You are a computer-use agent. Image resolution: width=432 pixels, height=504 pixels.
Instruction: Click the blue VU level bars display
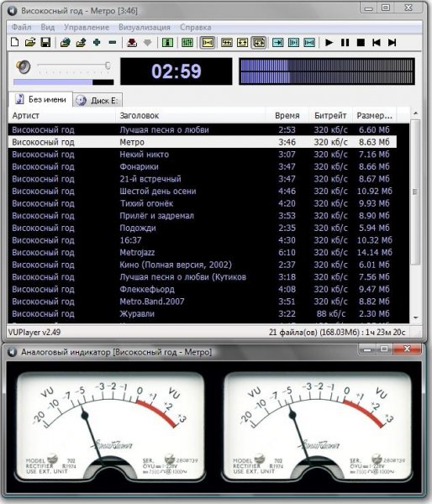pyautogui.click(x=327, y=71)
